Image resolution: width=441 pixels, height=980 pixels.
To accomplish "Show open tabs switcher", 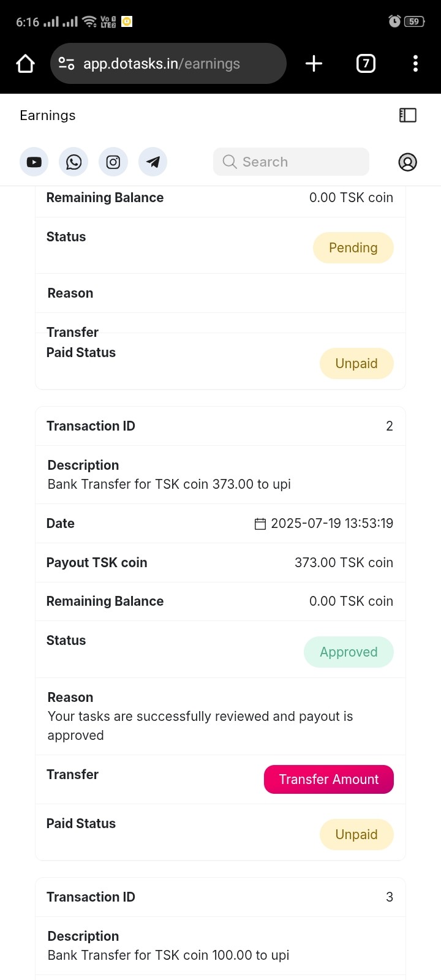I will click(x=366, y=64).
